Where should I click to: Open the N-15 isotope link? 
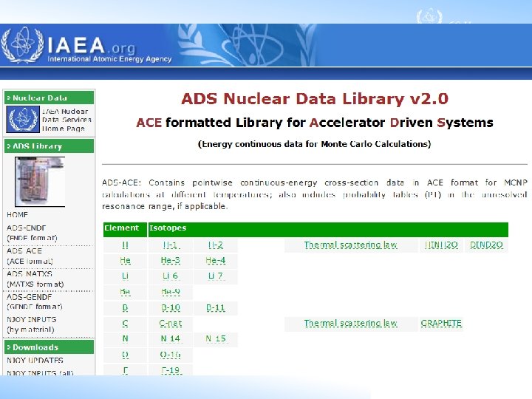click(x=216, y=338)
